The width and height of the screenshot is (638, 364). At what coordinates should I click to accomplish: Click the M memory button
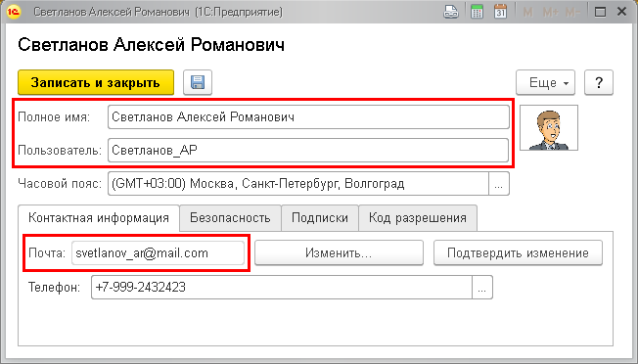coord(527,13)
